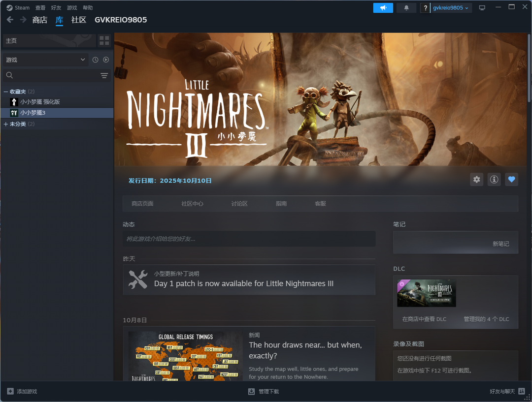This screenshot has width=532, height=402.
Task: Expand the 未分类 section
Action: [x=6, y=124]
